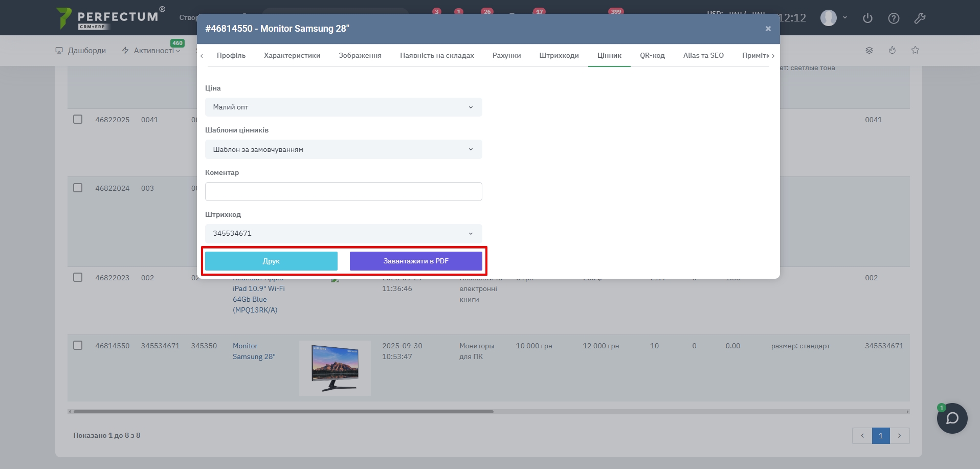Tick the checkbox for Monitor Samsung row
The height and width of the screenshot is (469, 980).
click(x=78, y=345)
